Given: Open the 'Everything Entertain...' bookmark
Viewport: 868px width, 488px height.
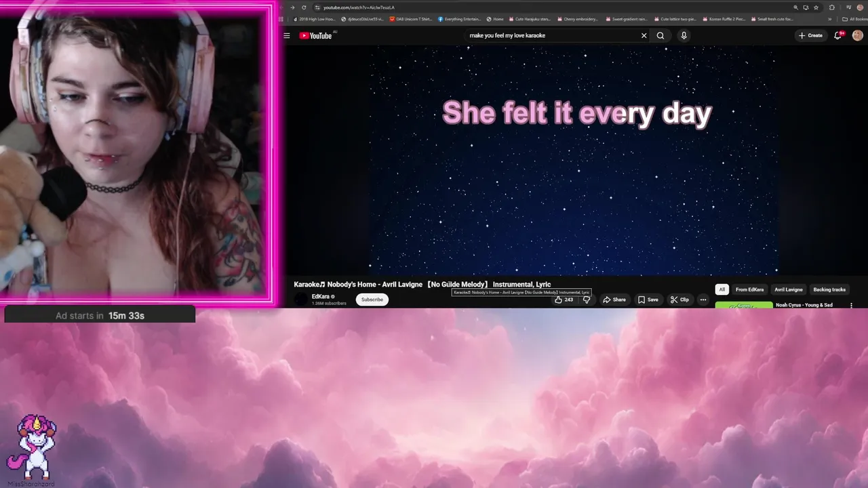Looking at the screenshot, I should 461,19.
